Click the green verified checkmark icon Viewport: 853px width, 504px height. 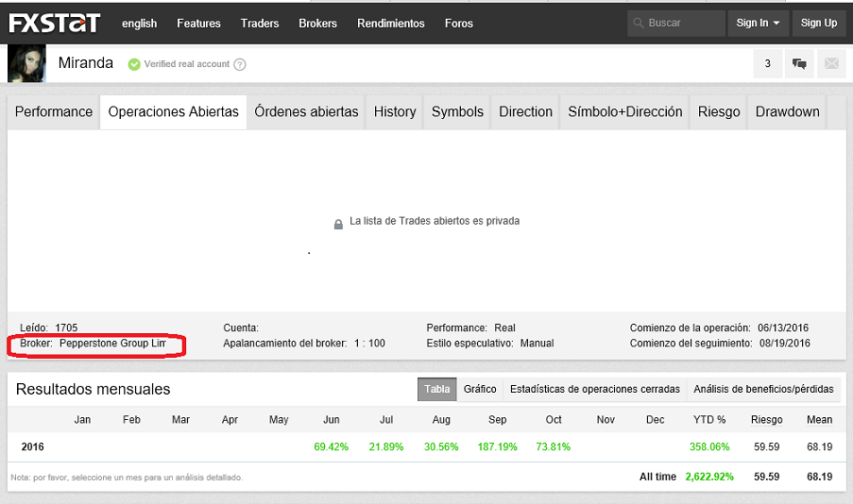(x=134, y=64)
